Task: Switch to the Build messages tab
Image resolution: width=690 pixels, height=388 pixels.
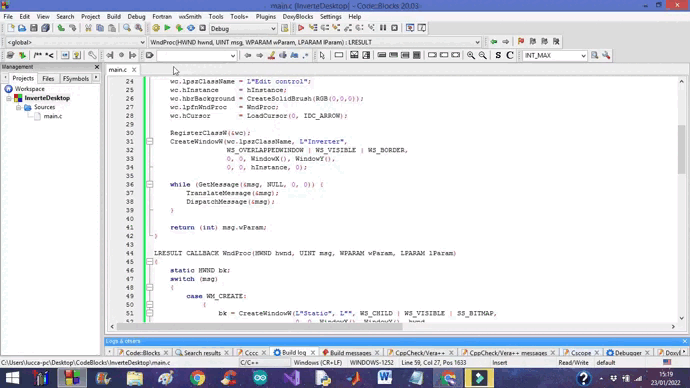Action: [x=350, y=353]
